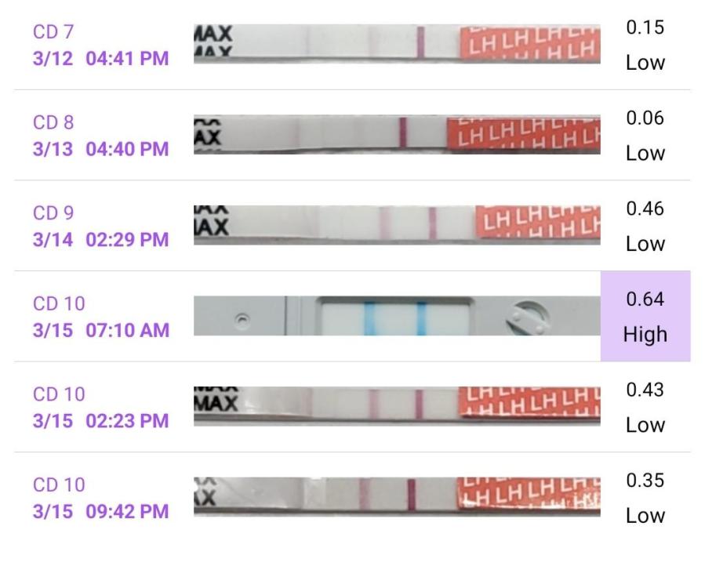Select the 3/15 07:10 AM timestamp
Viewport: 705px width, 588px height.
coord(100,330)
